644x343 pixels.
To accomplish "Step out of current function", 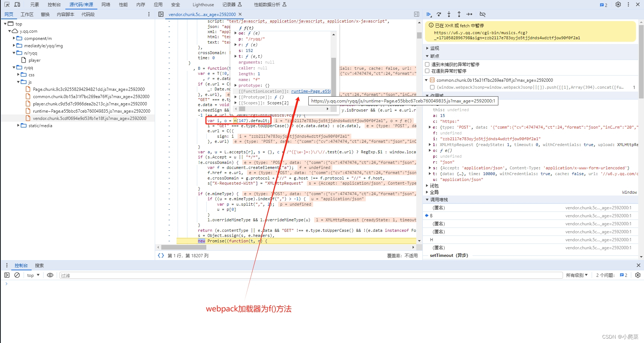I will point(459,14).
